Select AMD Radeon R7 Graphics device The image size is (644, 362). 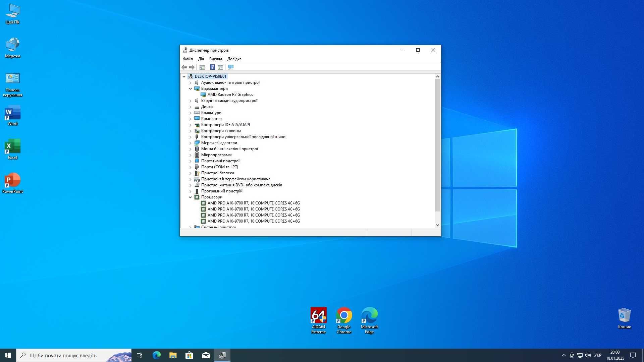coord(230,95)
